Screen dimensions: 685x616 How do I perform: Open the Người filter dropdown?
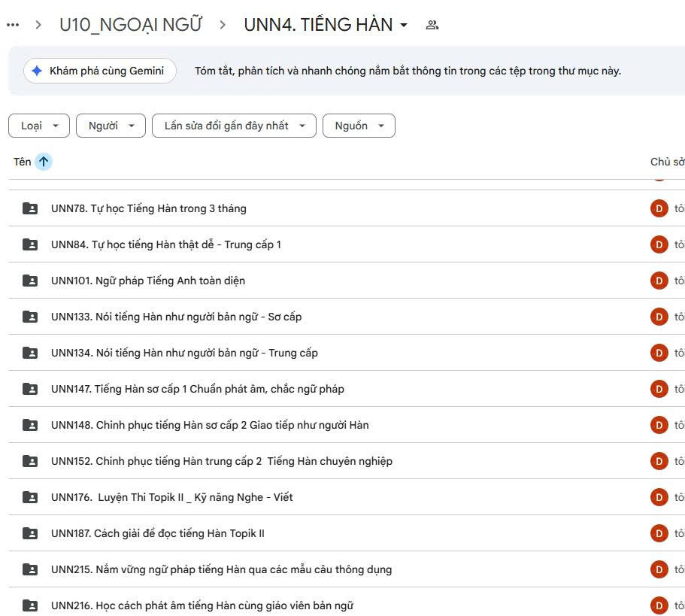click(111, 126)
